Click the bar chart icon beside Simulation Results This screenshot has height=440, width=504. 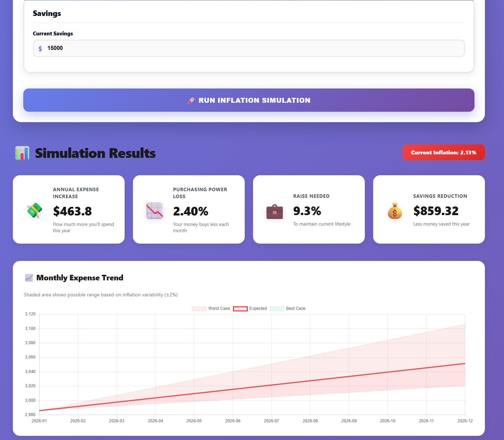(22, 153)
